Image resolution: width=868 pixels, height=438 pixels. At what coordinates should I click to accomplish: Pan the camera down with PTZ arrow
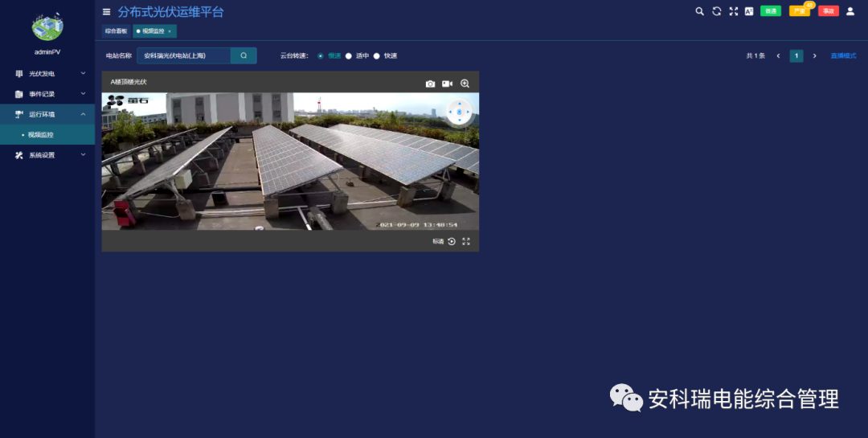coord(460,121)
